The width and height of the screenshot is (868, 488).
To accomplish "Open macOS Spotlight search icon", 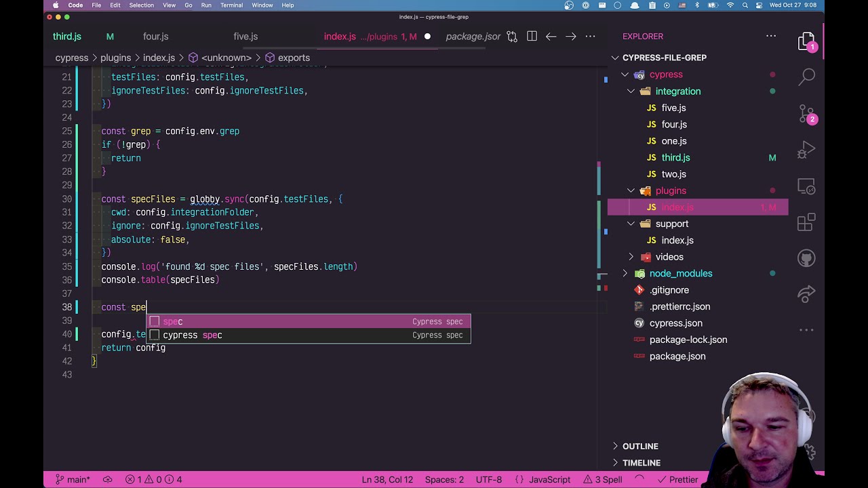I will point(745,5).
